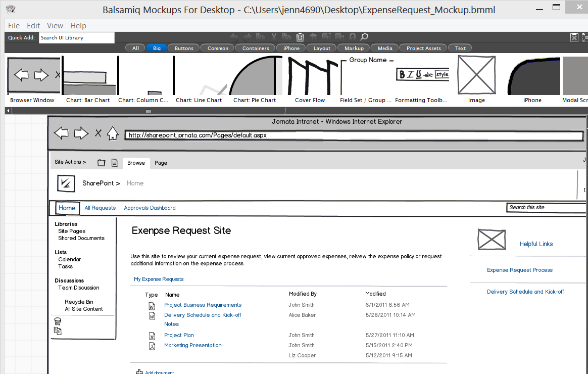Click the back arrow in mockup browser bar

(x=61, y=133)
